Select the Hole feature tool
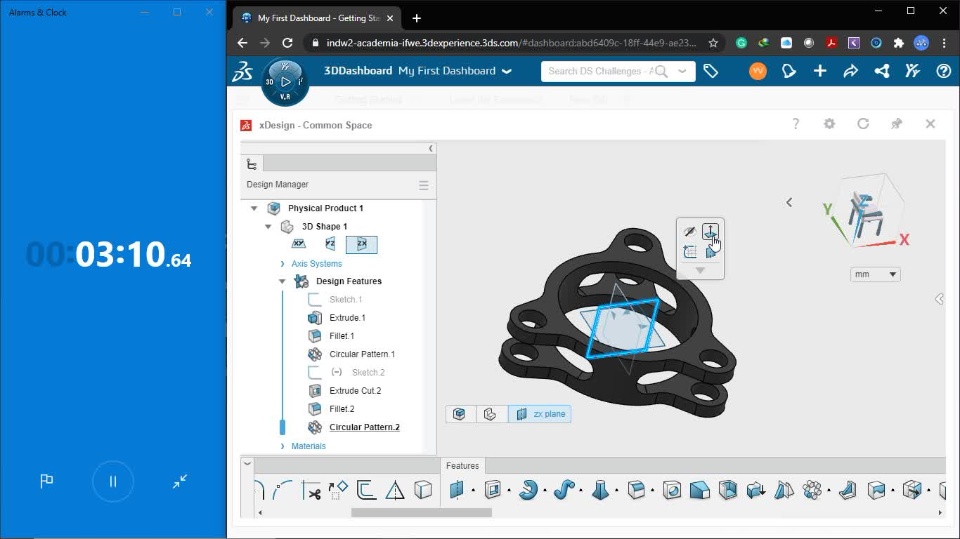Image resolution: width=960 pixels, height=539 pixels. click(672, 490)
